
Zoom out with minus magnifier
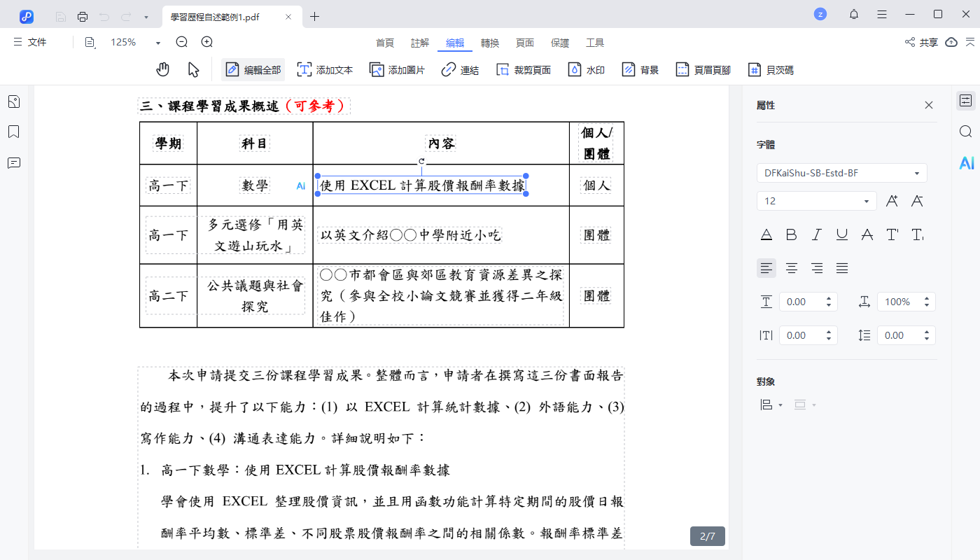(x=182, y=42)
